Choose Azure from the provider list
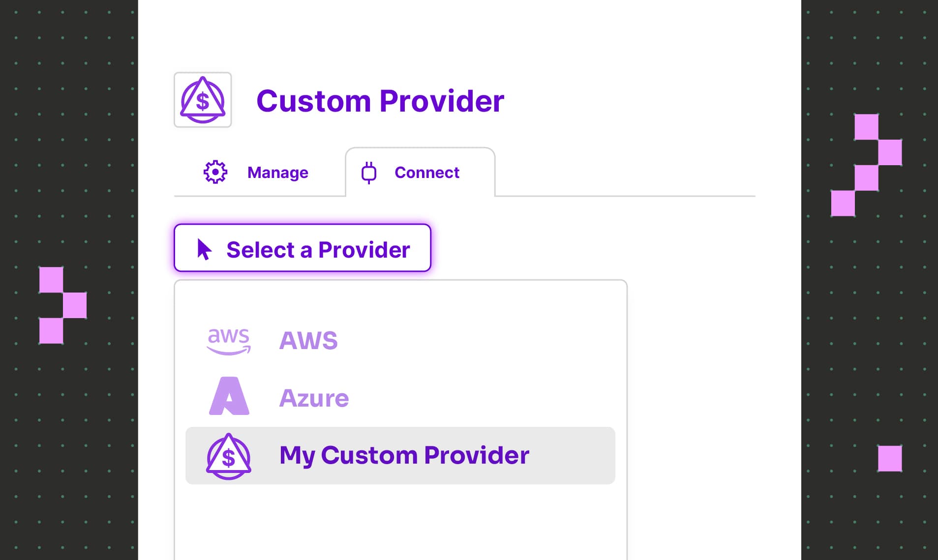The image size is (938, 560). coord(314,398)
